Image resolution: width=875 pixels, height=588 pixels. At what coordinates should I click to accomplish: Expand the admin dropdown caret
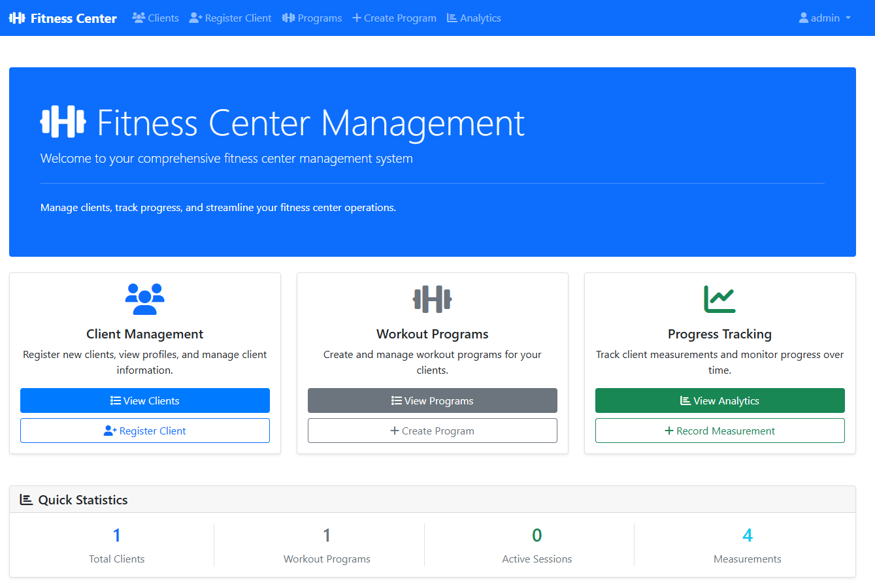[x=848, y=18]
